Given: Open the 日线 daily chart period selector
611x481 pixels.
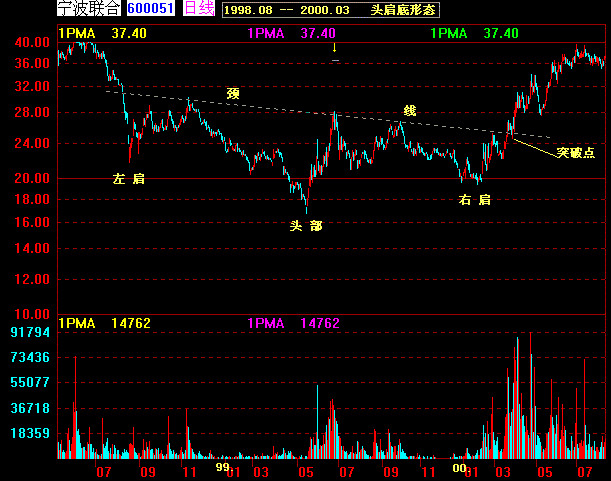Looking at the screenshot, I should pos(199,8).
